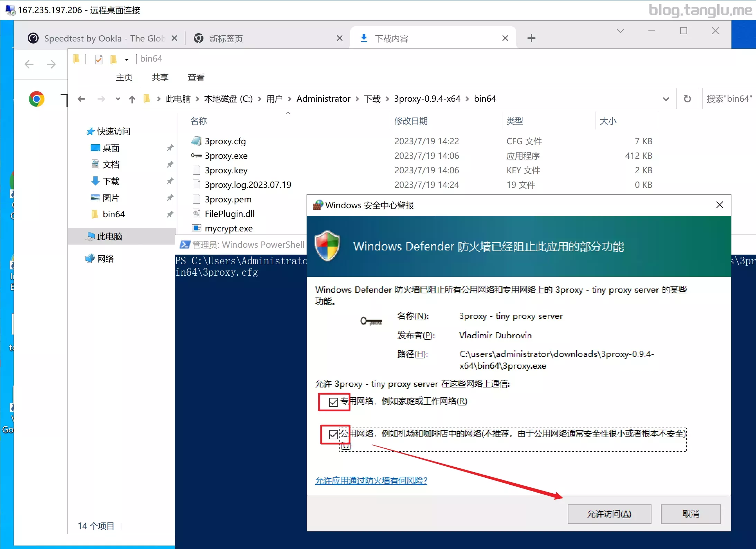Close the Speedtest by Ookla tab
The width and height of the screenshot is (756, 549).
[175, 38]
